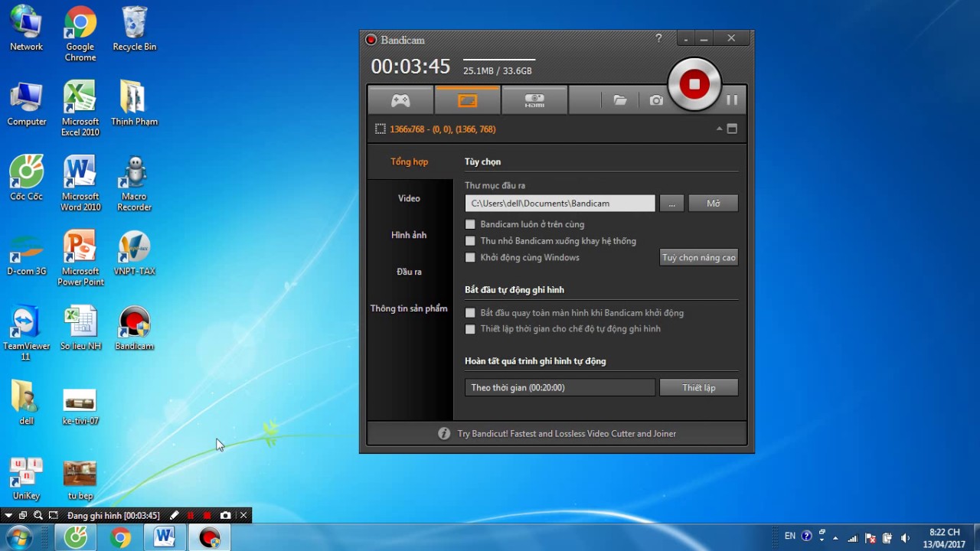Select the So lieu NH Excel file
Screen dimensions: 980x551
coord(80,329)
